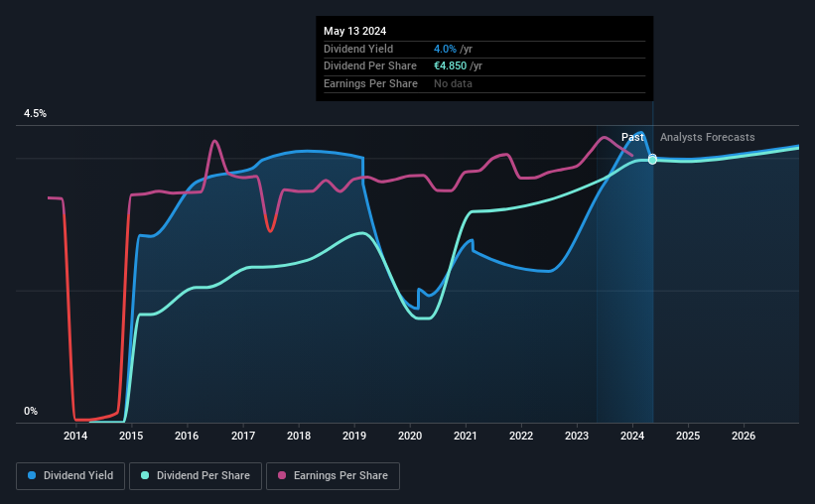815x504 pixels.
Task: Select the 2015 x-axis label
Action: tap(131, 436)
